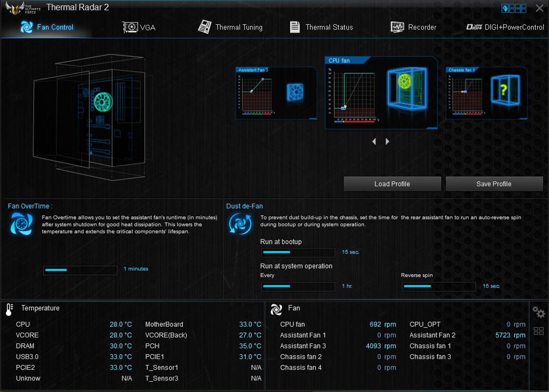Select the Chassis fan 1 card

click(486, 93)
